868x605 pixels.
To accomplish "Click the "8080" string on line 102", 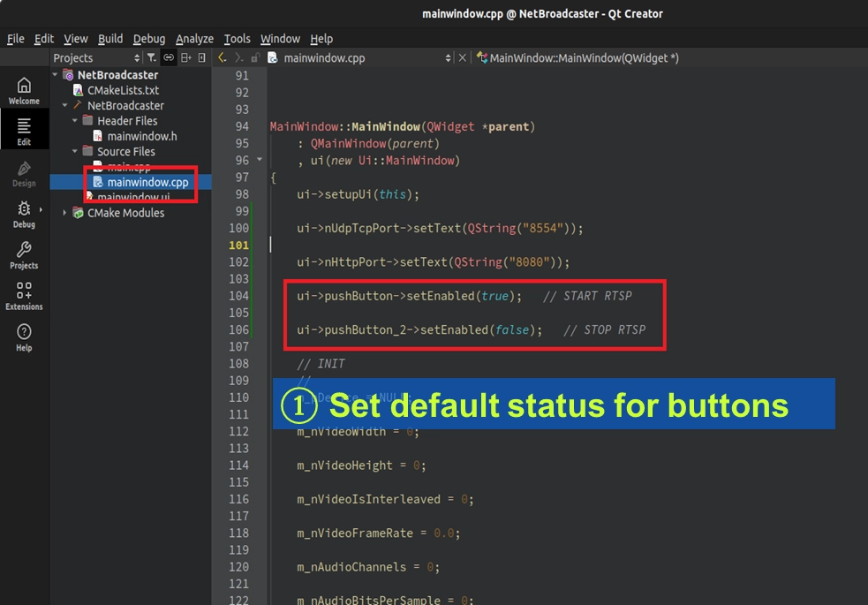I will point(529,261).
